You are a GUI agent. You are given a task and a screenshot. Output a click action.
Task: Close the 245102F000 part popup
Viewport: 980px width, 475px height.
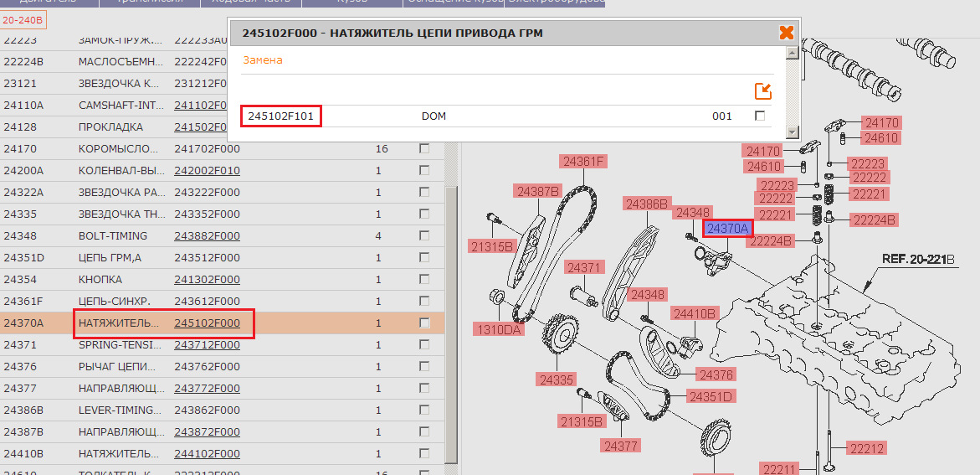tap(786, 33)
